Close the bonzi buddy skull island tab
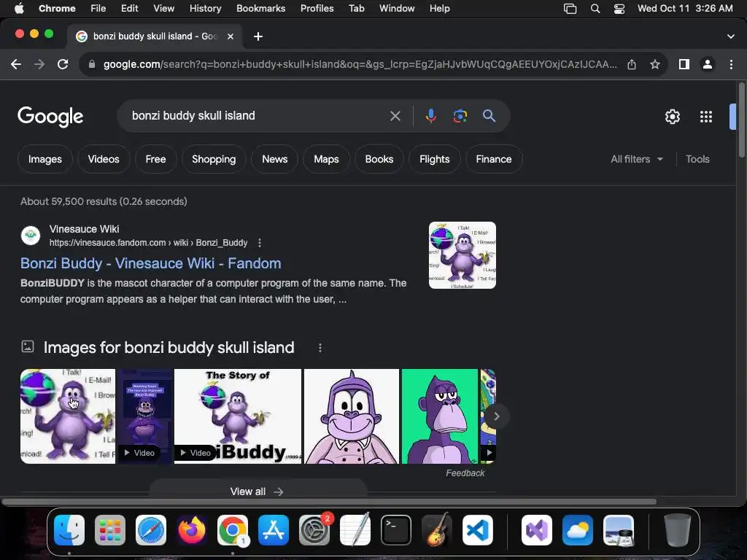 [231, 36]
